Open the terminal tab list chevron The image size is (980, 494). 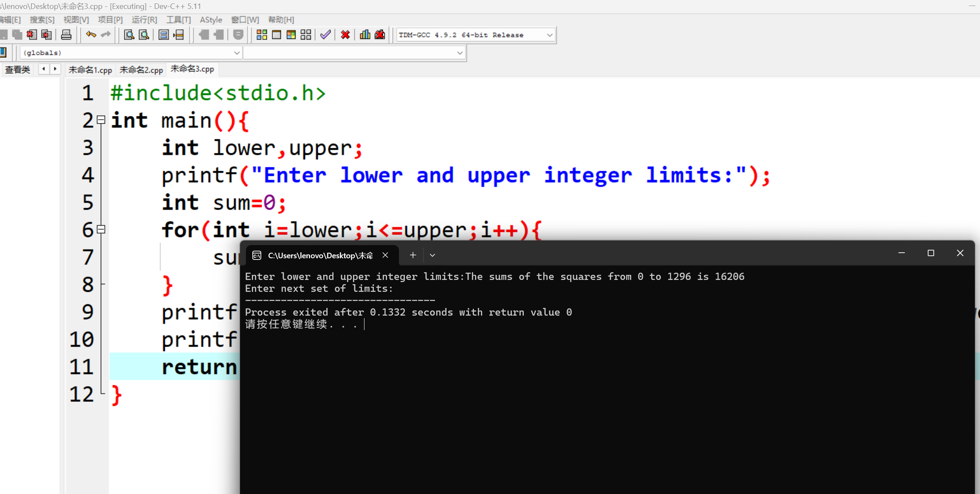(x=432, y=255)
